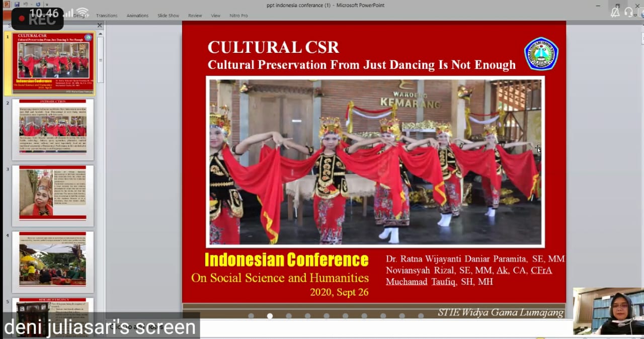Image resolution: width=644 pixels, height=339 pixels.
Task: Open the Animations ribbon tab
Action: (x=137, y=16)
